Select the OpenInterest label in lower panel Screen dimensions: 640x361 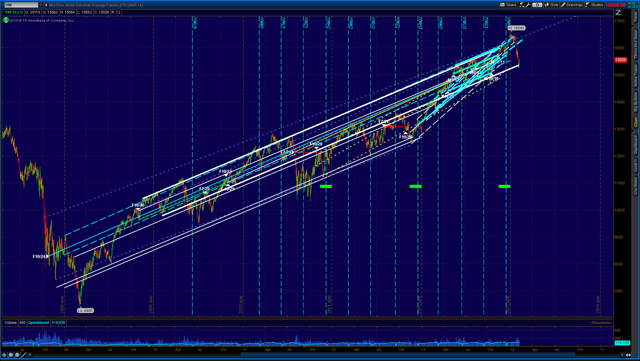[38, 323]
